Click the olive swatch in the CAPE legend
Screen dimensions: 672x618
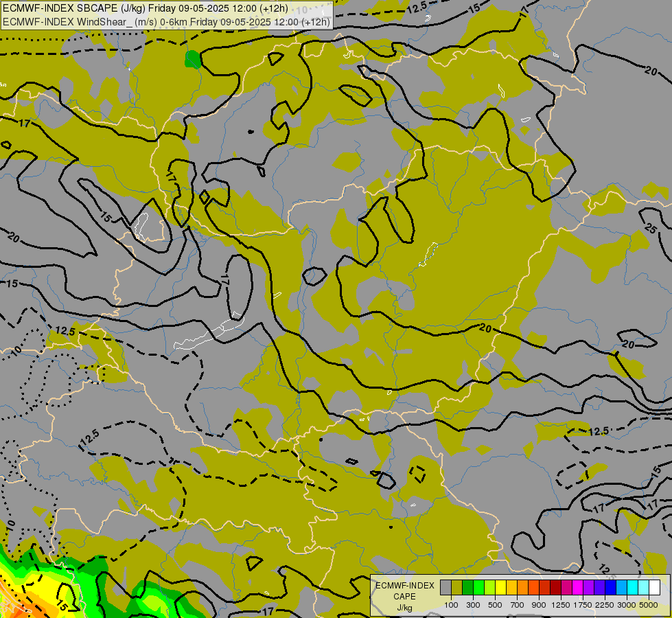click(457, 588)
